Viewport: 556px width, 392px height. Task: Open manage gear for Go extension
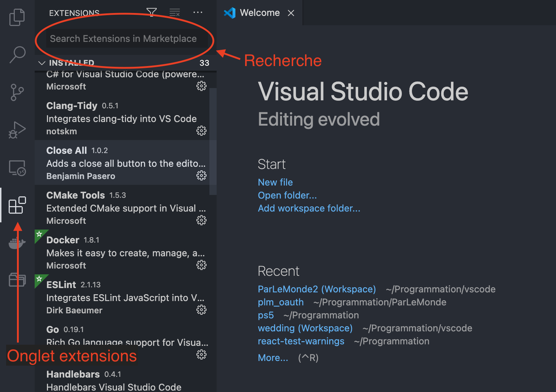[201, 354]
